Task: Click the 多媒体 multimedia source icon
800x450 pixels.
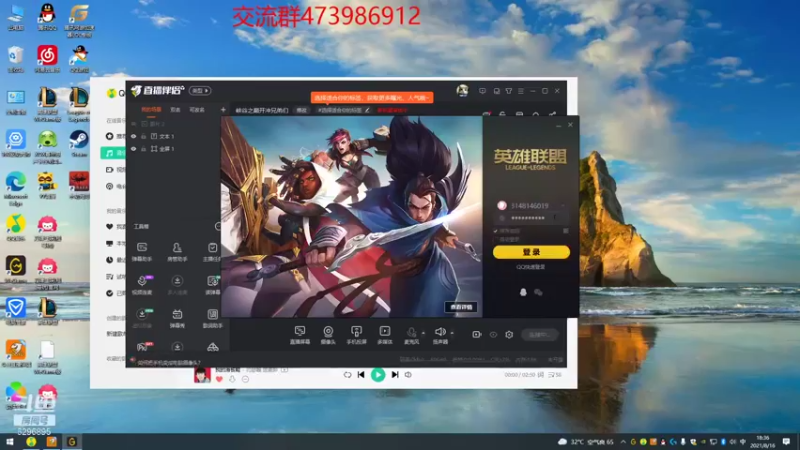Action: (385, 332)
